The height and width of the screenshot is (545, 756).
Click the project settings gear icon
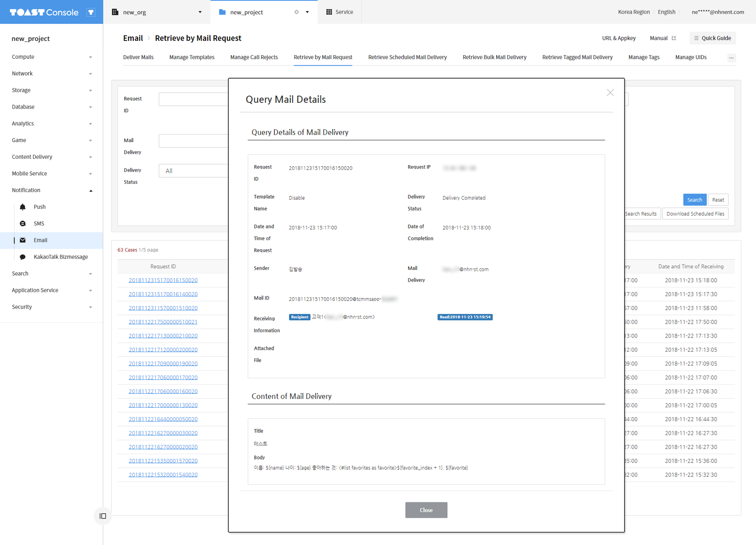(297, 12)
